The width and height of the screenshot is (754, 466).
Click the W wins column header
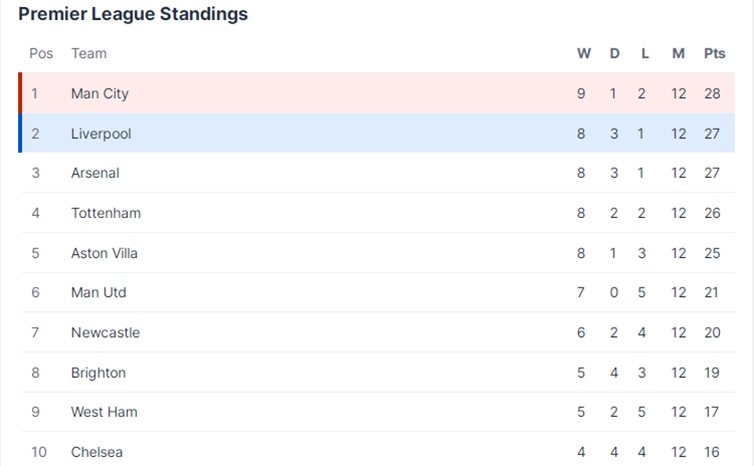click(x=584, y=53)
